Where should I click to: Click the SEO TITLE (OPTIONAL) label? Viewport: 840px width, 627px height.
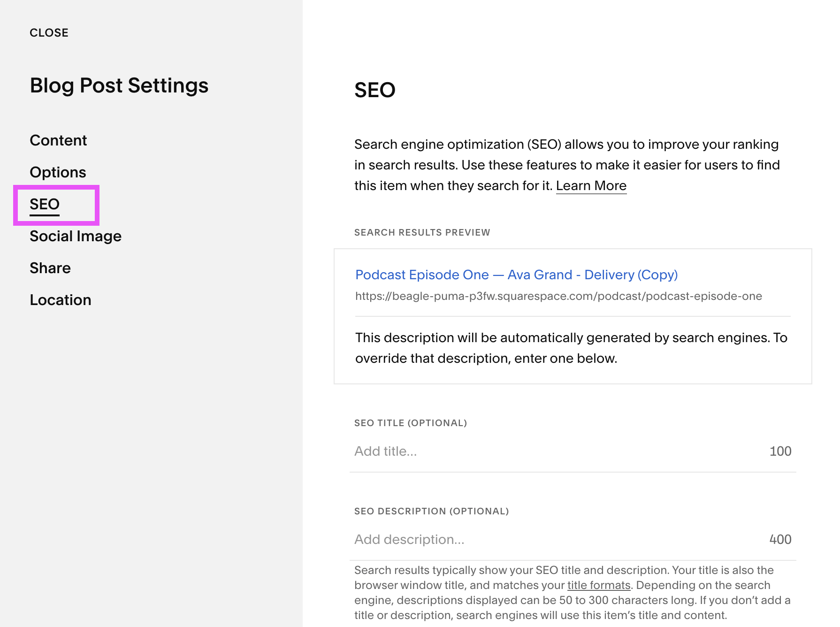click(410, 423)
